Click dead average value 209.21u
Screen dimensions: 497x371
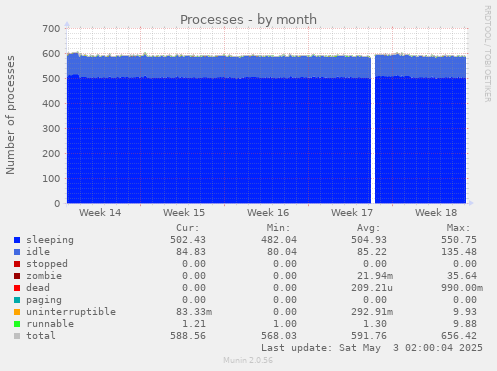pos(372,288)
